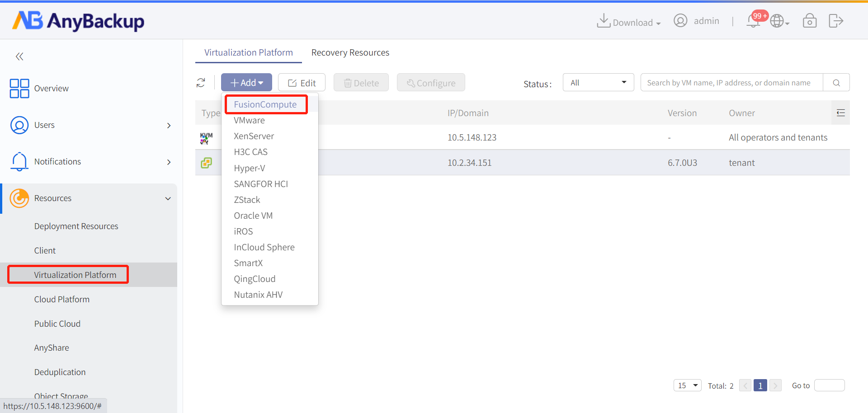Collapse the Resources menu chevron
The image size is (868, 413).
168,198
